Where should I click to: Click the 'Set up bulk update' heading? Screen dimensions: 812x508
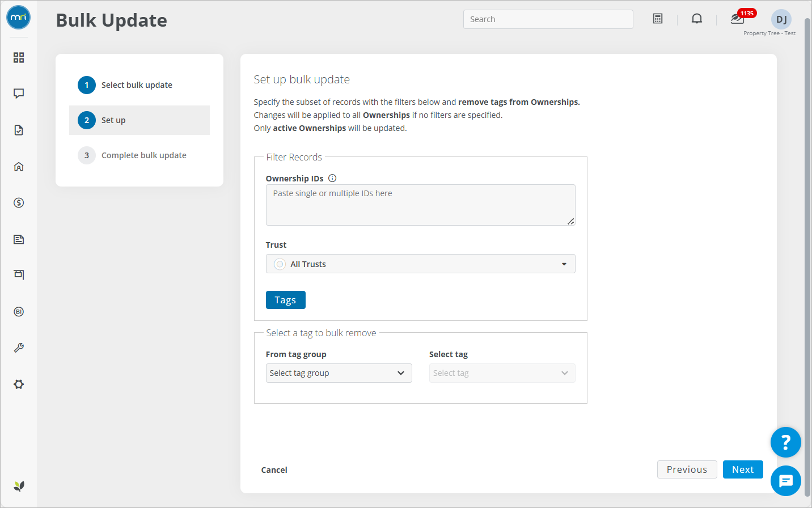point(302,79)
